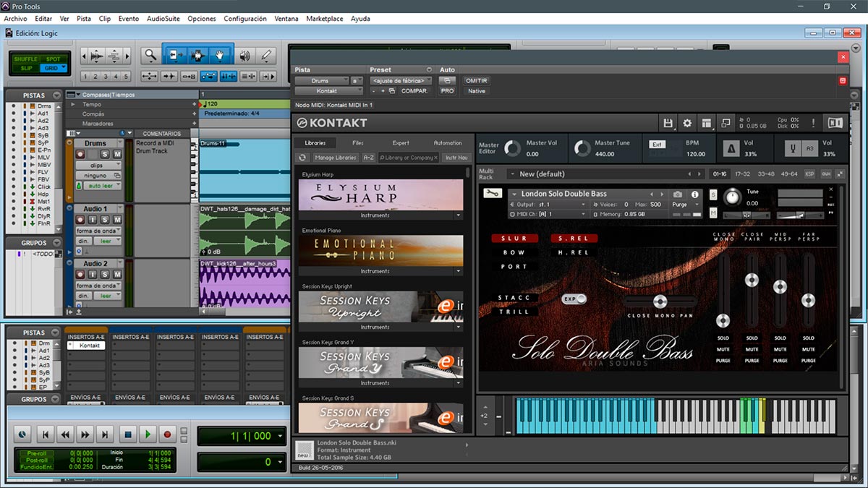Click the metronome icon in Kontakt master

732,148
